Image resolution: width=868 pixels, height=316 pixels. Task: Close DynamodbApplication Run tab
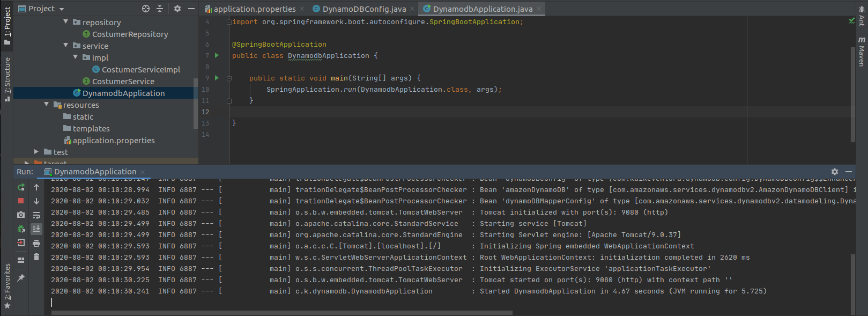tap(143, 172)
